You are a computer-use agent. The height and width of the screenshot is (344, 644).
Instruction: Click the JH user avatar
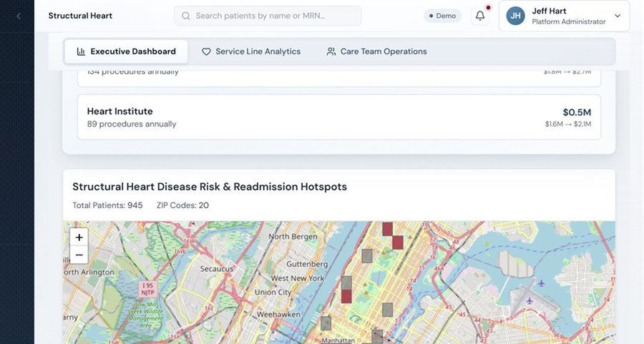515,16
